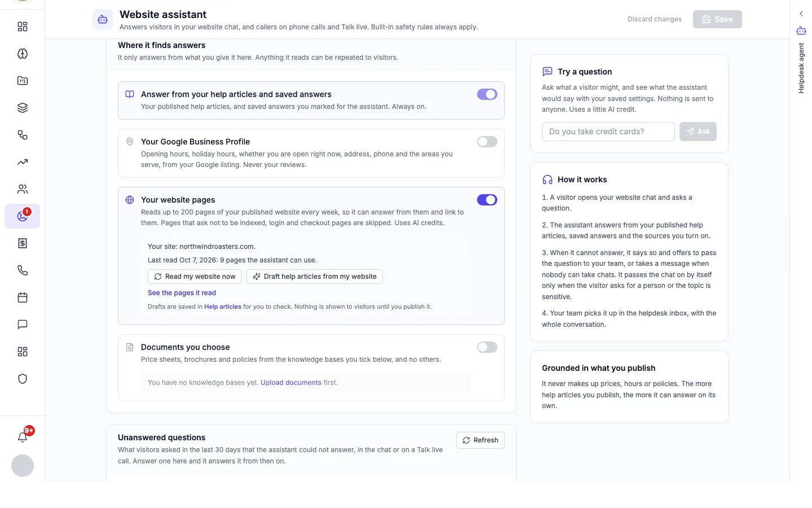Click the book icon beside Answer from help articles
Image resolution: width=812 pixels, height=508 pixels.
(x=130, y=94)
